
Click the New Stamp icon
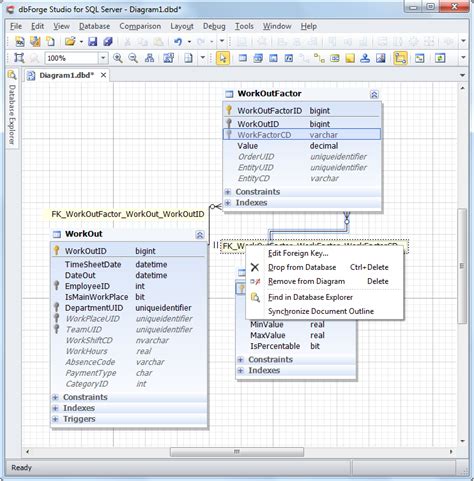[365, 58]
